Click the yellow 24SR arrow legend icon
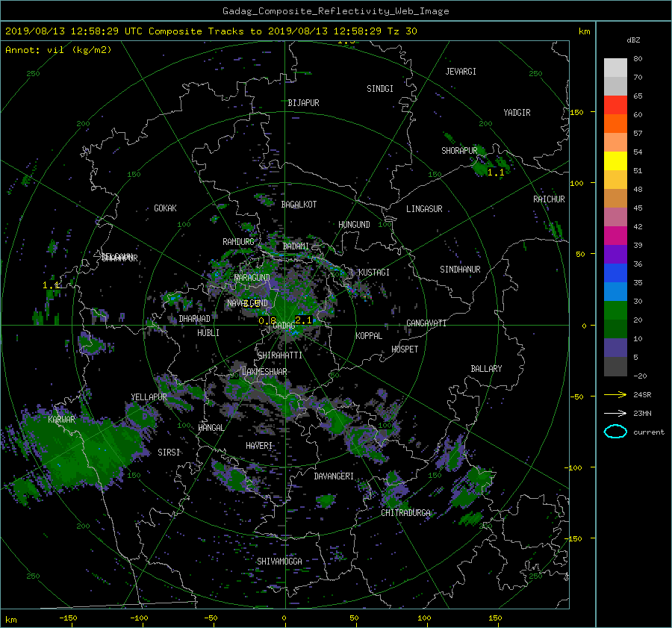Image resolution: width=672 pixels, height=628 pixels. pyautogui.click(x=615, y=394)
